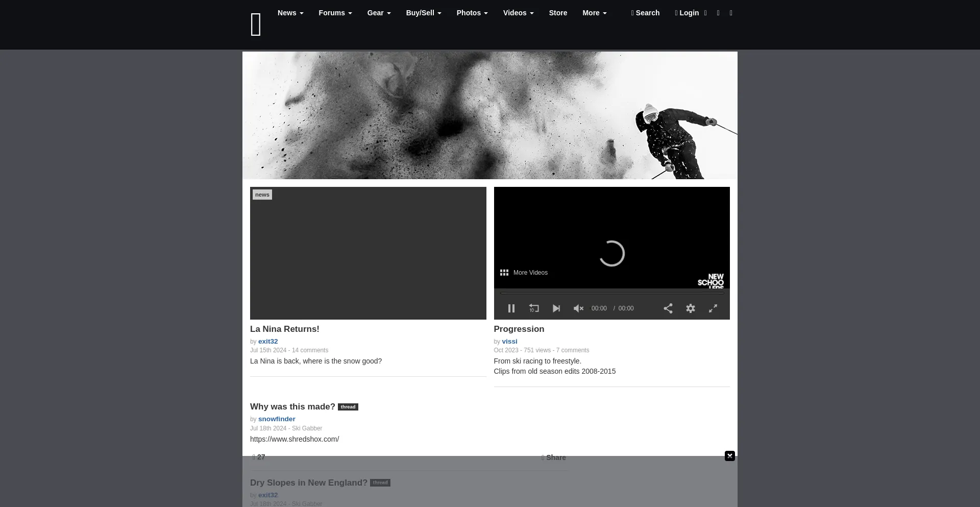The width and height of the screenshot is (980, 507).
Task: Unmute the video player
Action: click(x=578, y=308)
